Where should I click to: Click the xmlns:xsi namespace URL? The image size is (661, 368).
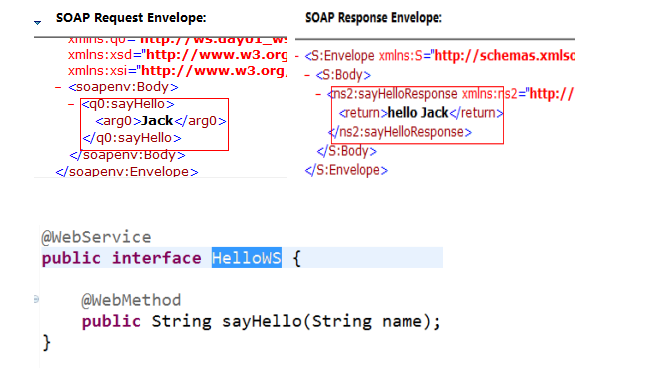(x=214, y=70)
